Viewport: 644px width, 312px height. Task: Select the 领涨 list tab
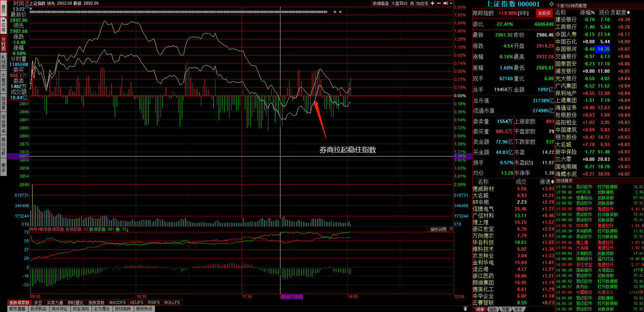coord(480,309)
